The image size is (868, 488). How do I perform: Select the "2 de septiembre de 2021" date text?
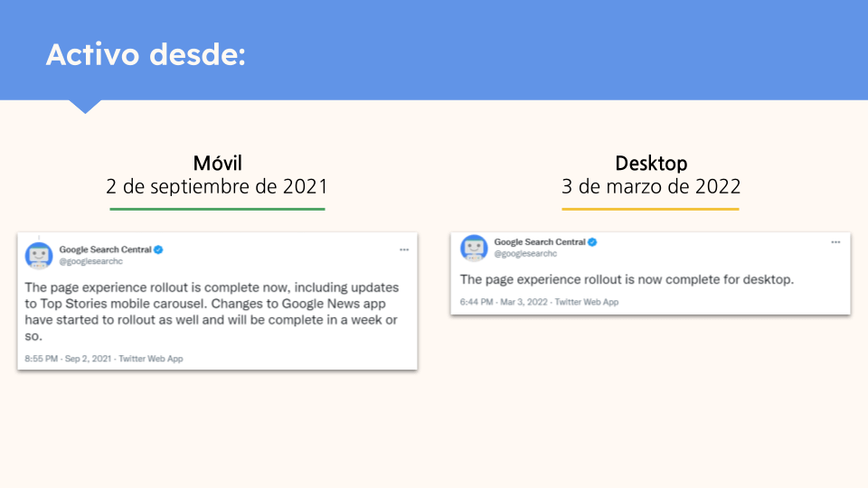(x=217, y=187)
